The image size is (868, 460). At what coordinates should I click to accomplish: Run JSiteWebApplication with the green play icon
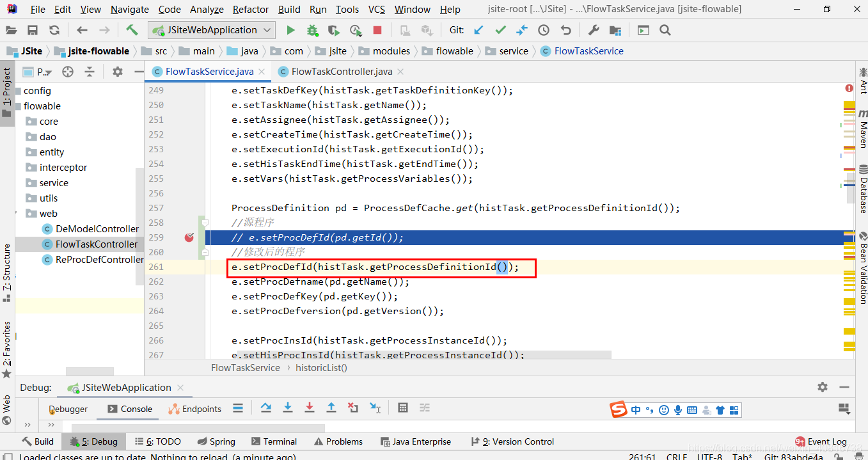coord(290,30)
